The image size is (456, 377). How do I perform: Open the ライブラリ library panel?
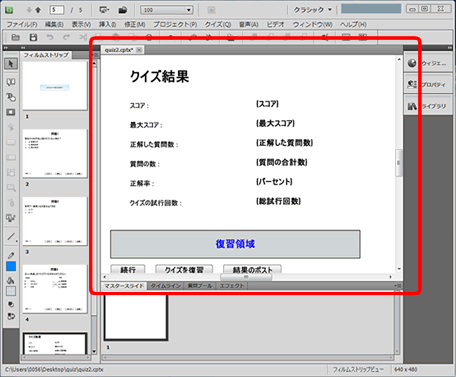coord(428,106)
